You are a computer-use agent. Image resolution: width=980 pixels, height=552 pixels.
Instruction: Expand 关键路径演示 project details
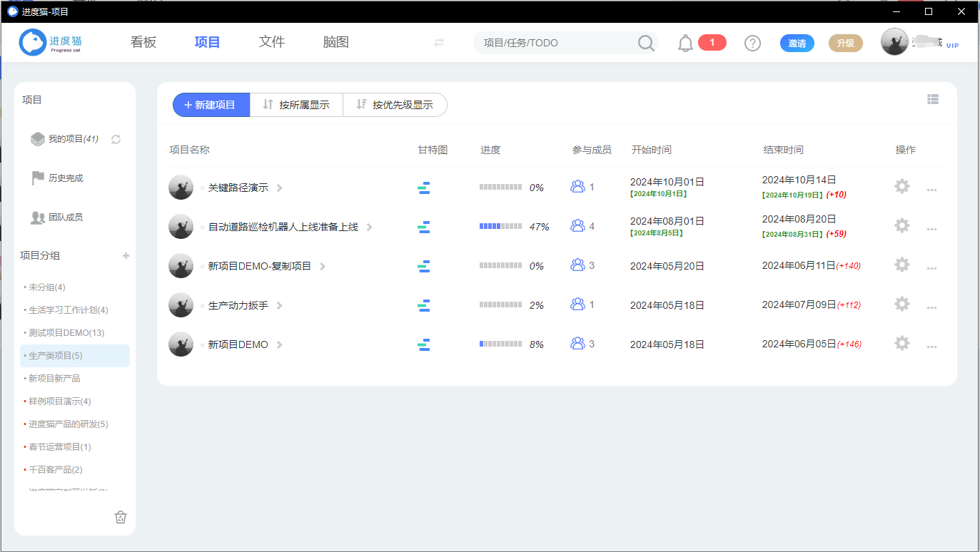click(279, 187)
